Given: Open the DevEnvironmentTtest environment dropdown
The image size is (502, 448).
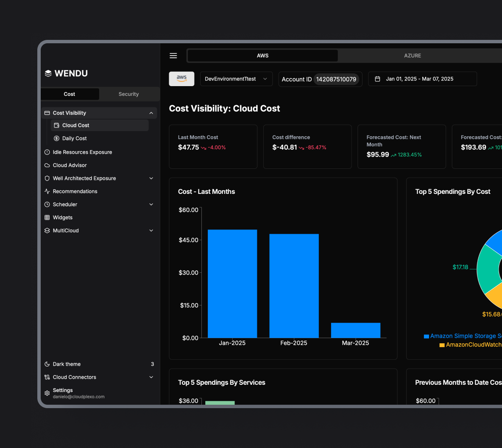Looking at the screenshot, I should click(x=236, y=78).
